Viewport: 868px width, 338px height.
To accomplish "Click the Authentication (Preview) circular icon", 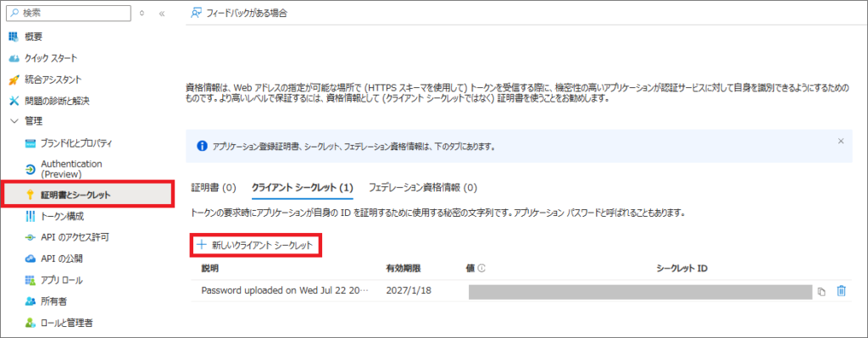I will 31,169.
